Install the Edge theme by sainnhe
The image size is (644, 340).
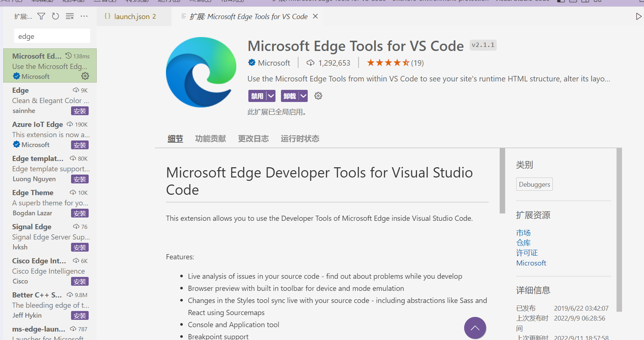80,111
